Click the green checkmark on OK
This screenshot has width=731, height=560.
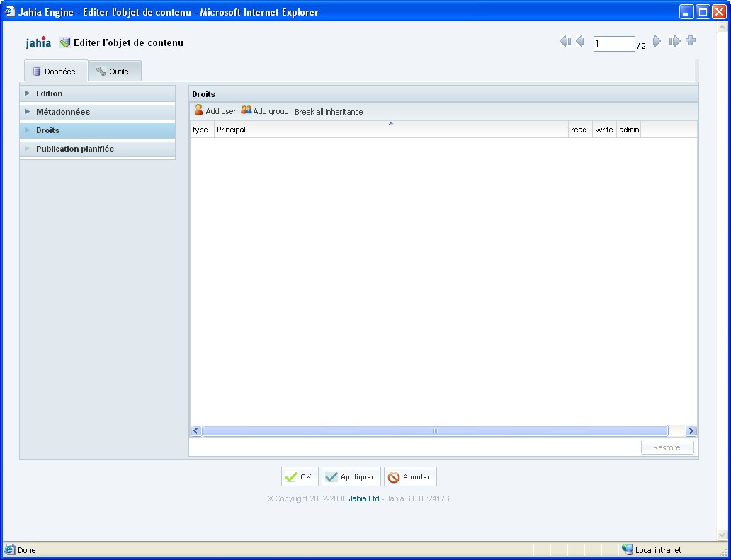[291, 477]
